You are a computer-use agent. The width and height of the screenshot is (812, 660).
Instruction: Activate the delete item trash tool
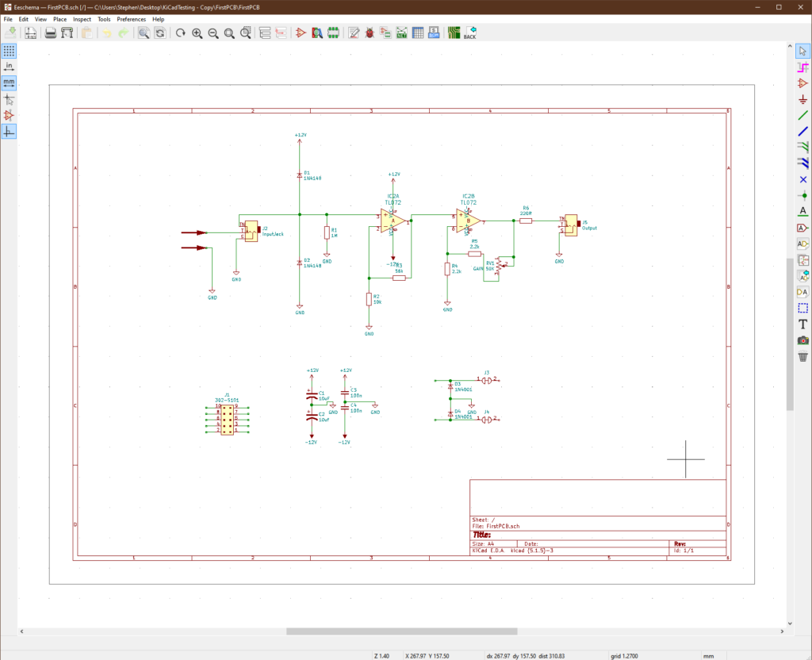(x=802, y=356)
